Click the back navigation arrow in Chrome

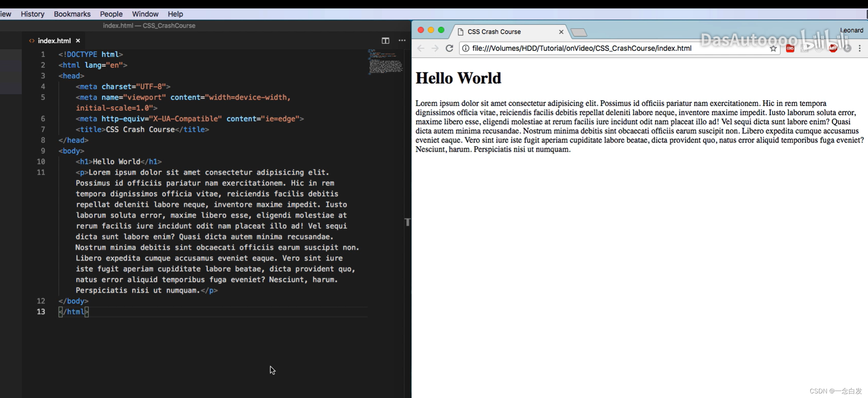point(420,48)
